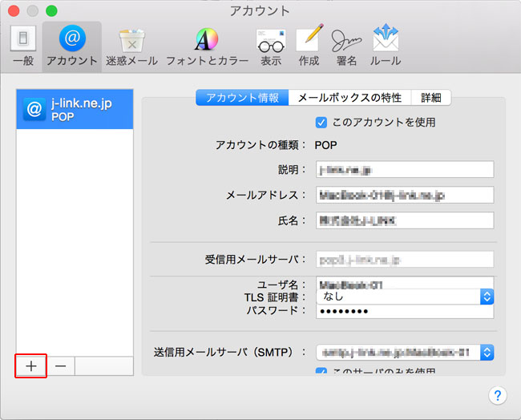Click the ユーザ名 input field
521x420 pixels.
pyautogui.click(x=405, y=283)
